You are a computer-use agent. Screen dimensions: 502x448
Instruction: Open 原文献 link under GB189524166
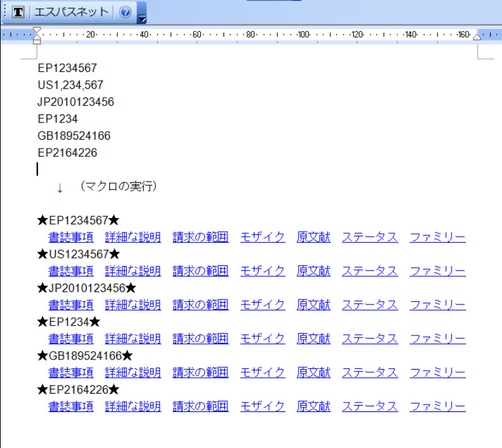(313, 373)
